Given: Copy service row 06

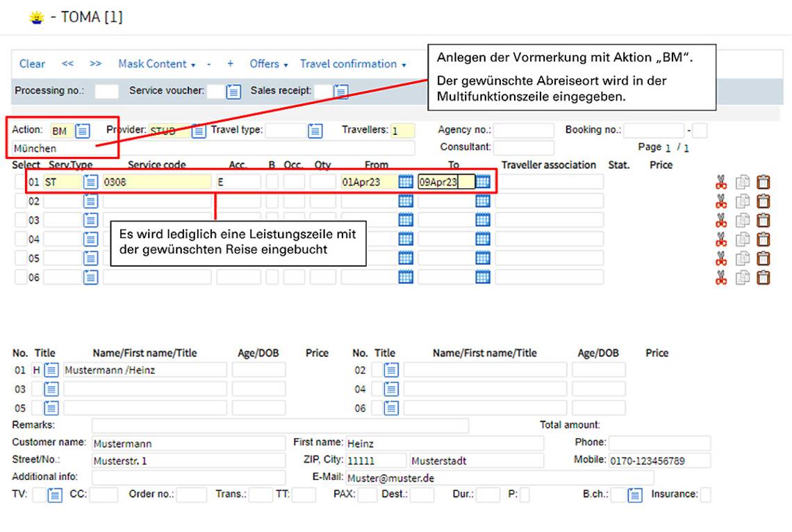Looking at the screenshot, I should 743,277.
